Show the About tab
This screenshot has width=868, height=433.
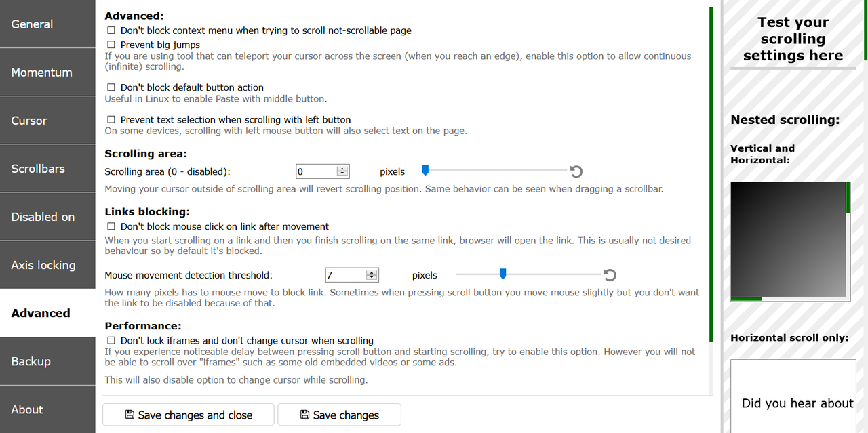(47, 409)
